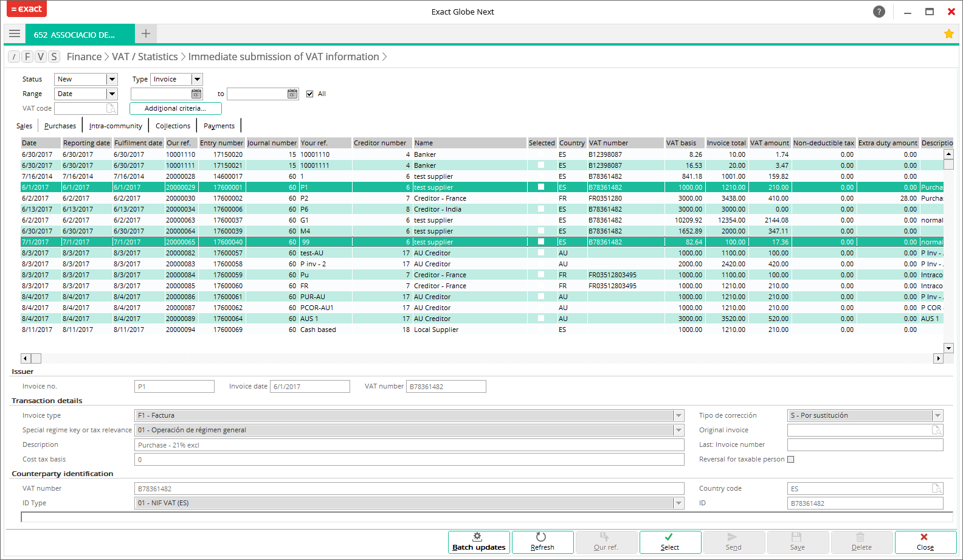Switch to Intra-community tab
Viewport: 963px width, 560px height.
click(x=116, y=126)
